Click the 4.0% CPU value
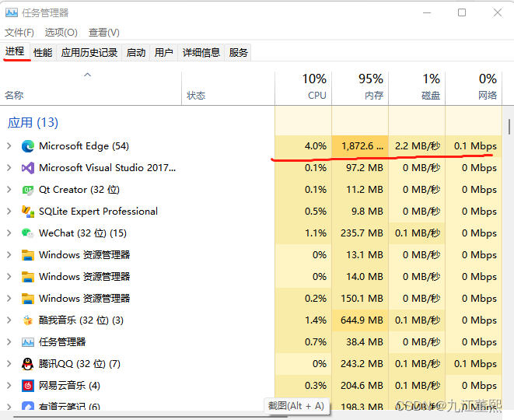The image size is (514, 420). coord(316,146)
